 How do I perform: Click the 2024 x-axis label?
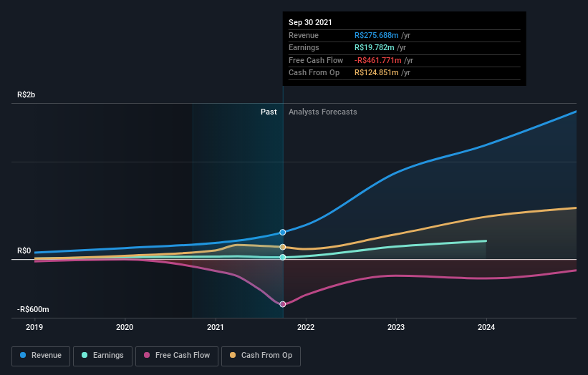tap(486, 327)
